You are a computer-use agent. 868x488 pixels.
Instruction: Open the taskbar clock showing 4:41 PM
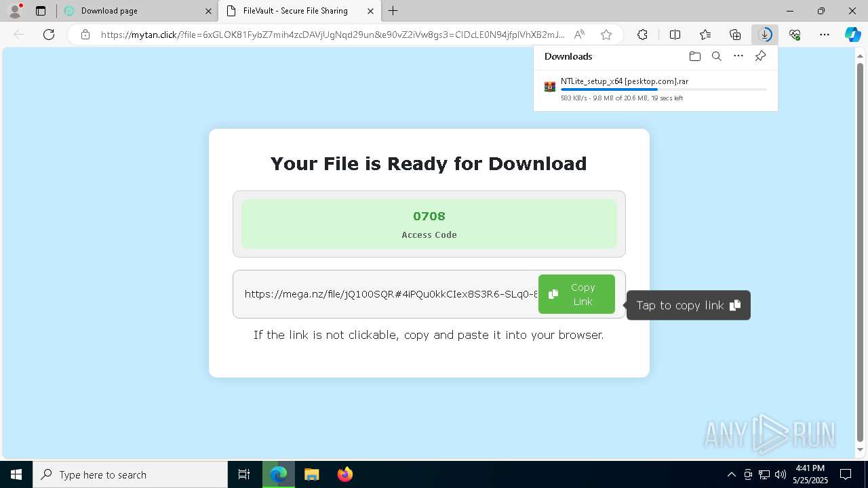click(x=810, y=474)
